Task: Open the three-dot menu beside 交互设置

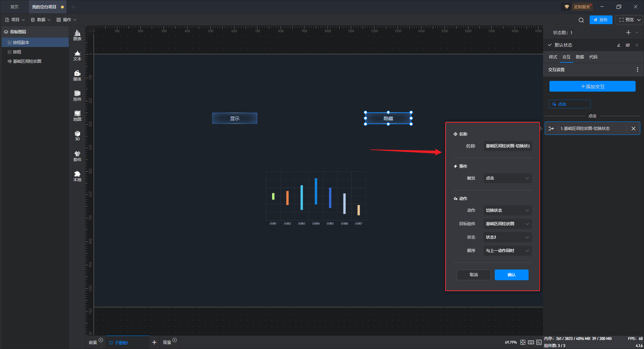Action: click(x=637, y=69)
